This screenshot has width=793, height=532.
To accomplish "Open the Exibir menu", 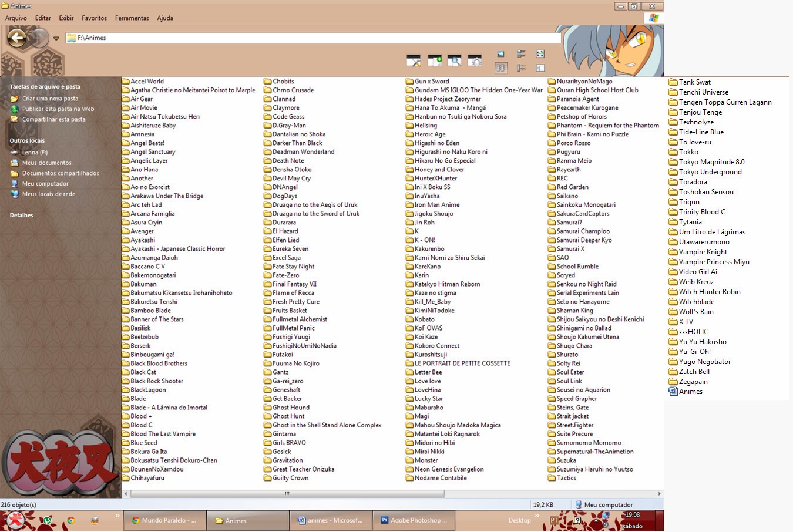I will point(66,18).
